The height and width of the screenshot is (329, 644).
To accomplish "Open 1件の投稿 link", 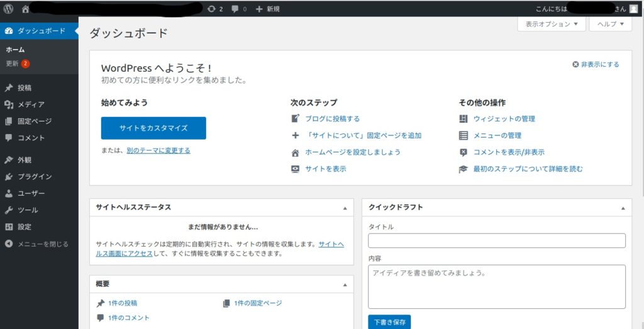I will pyautogui.click(x=123, y=303).
